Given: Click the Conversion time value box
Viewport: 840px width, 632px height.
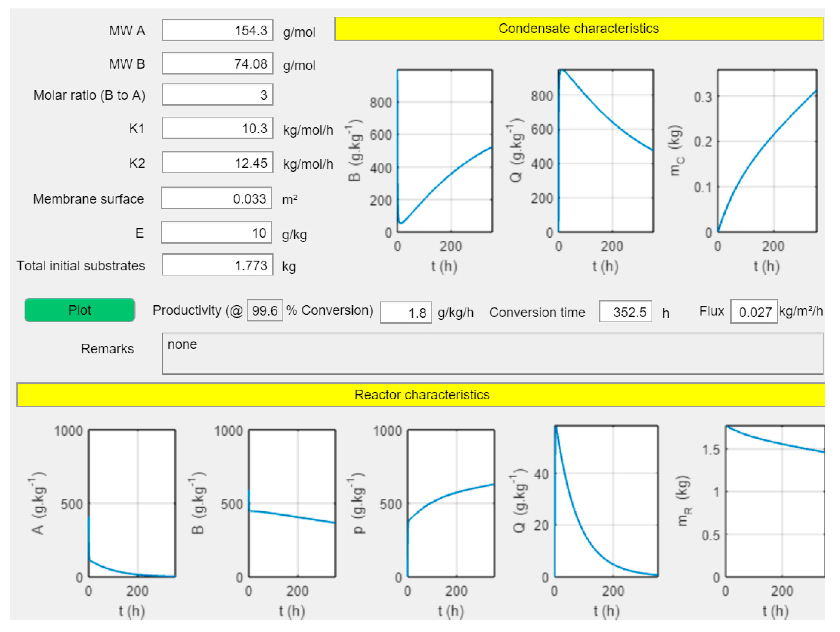Looking at the screenshot, I should point(625,312).
